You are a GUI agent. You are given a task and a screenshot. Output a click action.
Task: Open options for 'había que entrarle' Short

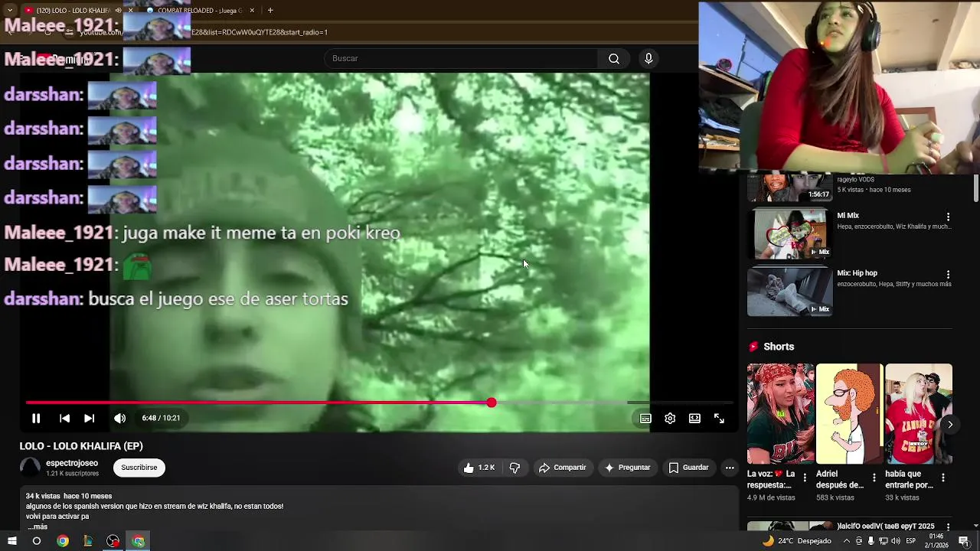(x=942, y=478)
